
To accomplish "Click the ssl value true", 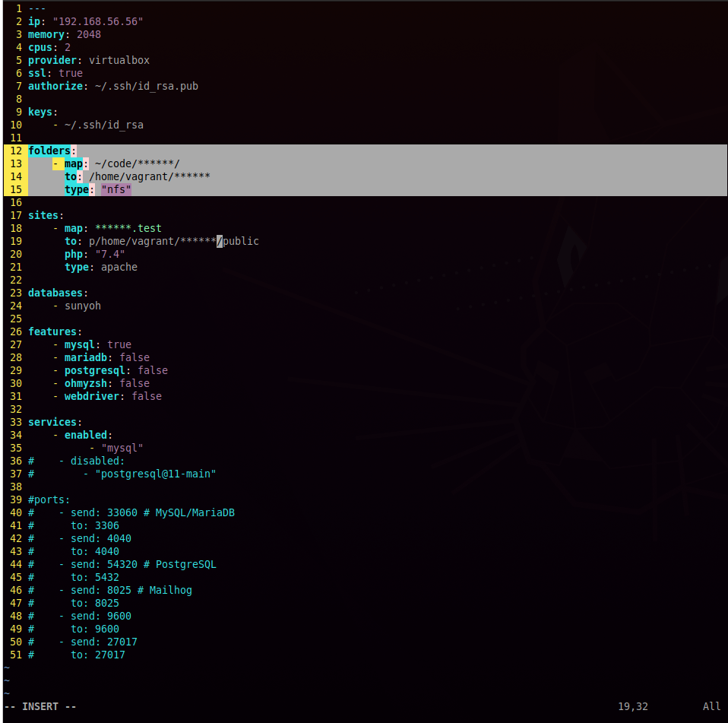I will pyautogui.click(x=71, y=74).
